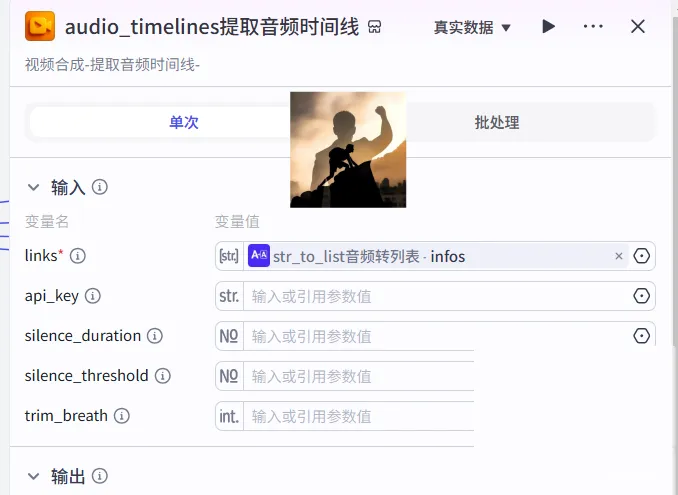Click the audio_timelines提取音频时间线 title
This screenshot has height=495, width=678.
[212, 27]
